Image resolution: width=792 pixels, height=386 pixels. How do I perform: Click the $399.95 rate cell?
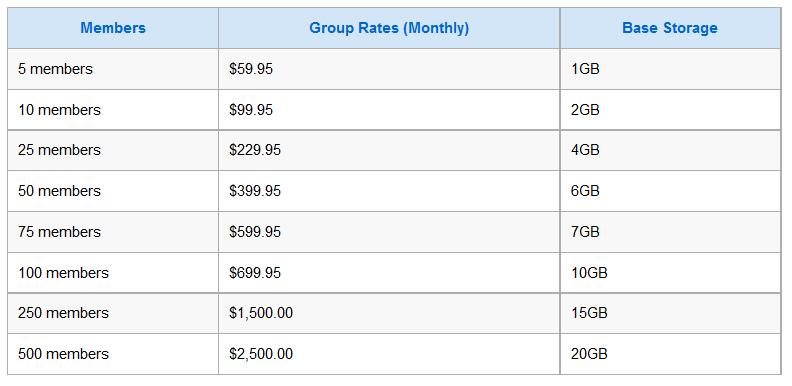(389, 191)
